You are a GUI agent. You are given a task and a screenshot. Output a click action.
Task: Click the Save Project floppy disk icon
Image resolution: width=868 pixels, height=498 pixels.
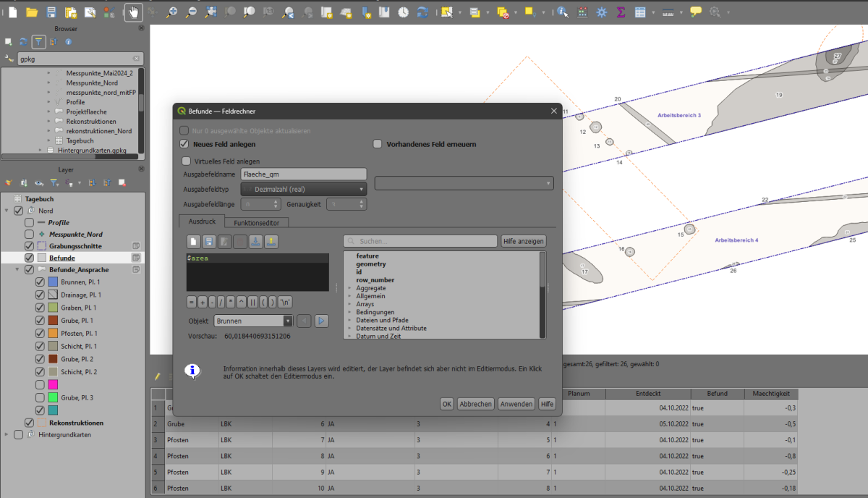[51, 12]
